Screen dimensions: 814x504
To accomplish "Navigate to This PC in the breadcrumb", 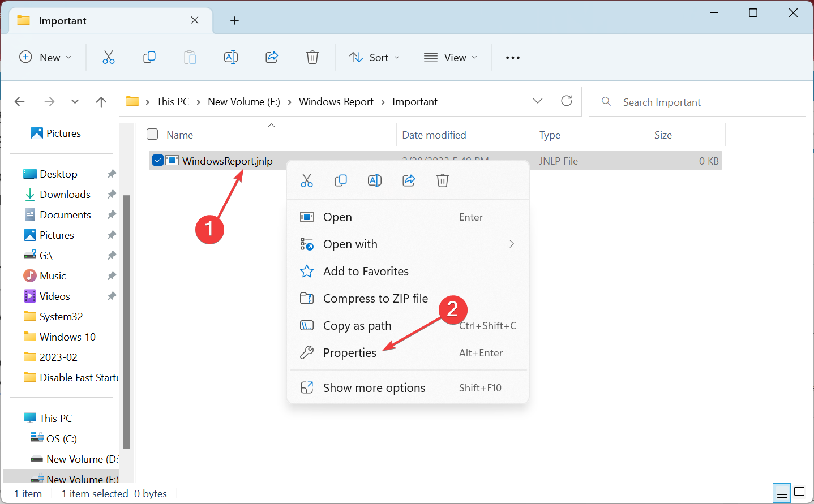I will (173, 102).
